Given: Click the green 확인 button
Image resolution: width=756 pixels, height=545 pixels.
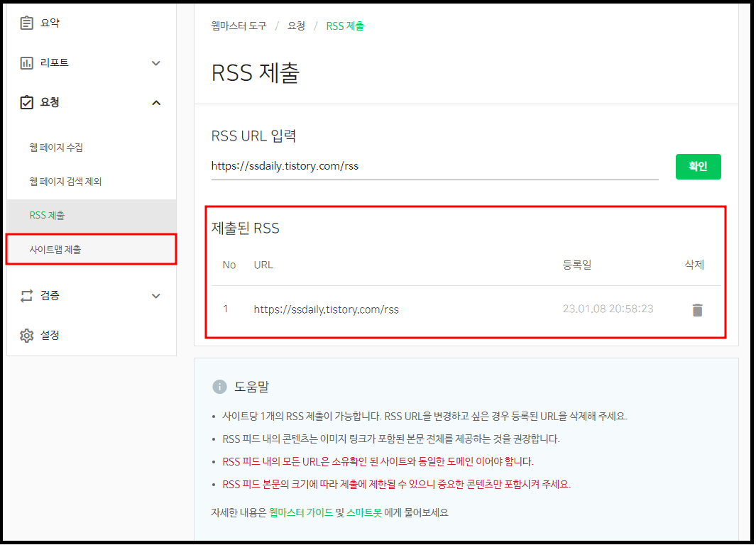Looking at the screenshot, I should pos(698,167).
